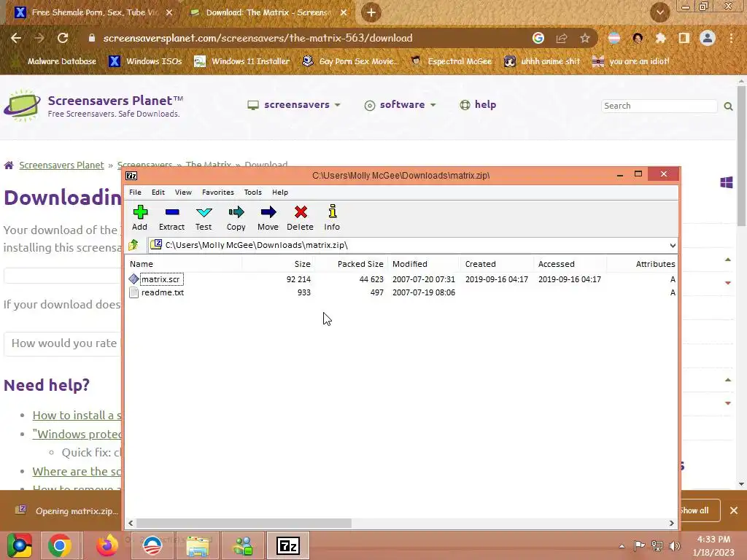Image resolution: width=747 pixels, height=560 pixels.
Task: Close the Chrome downloads bar
Action: 734,510
